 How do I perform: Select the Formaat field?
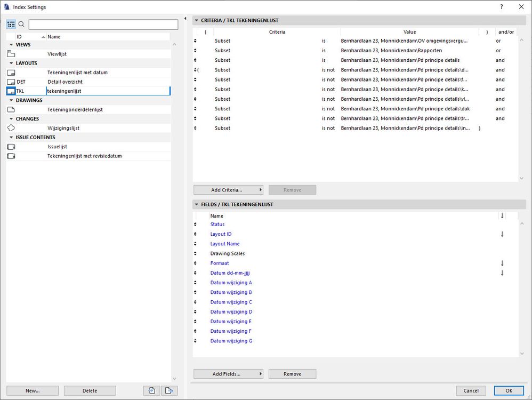[x=220, y=263]
